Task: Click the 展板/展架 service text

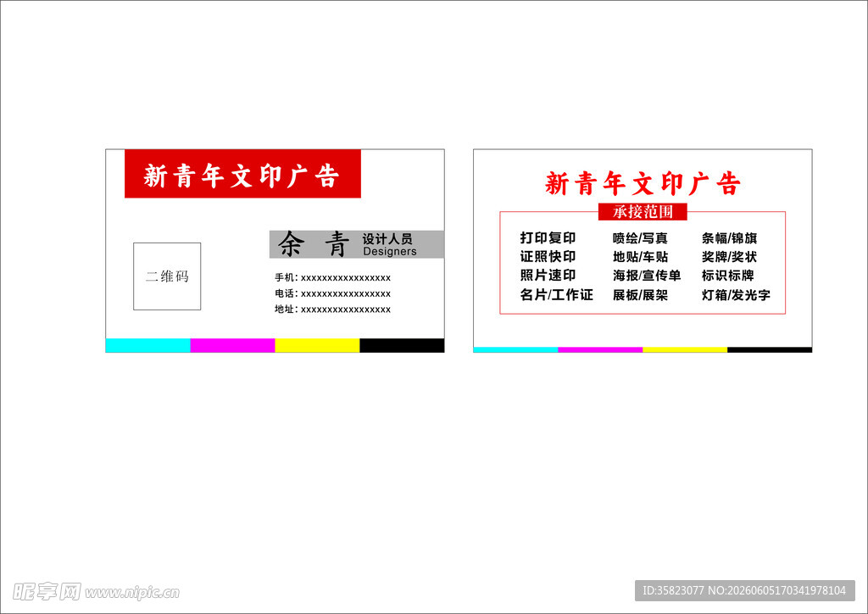Action: point(641,294)
